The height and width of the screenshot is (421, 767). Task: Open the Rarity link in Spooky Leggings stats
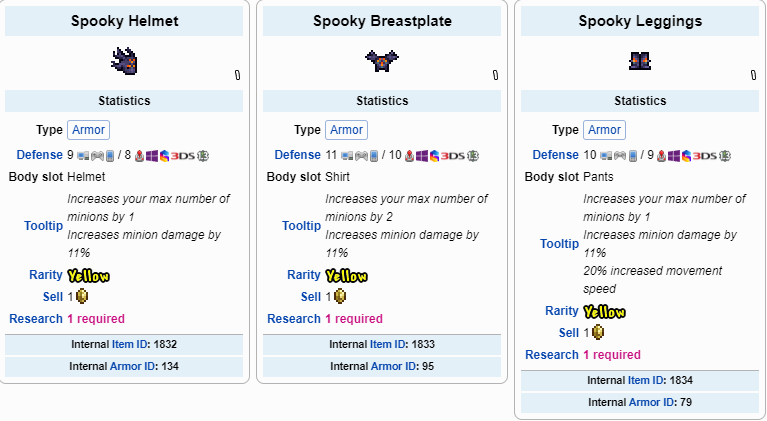coord(562,311)
